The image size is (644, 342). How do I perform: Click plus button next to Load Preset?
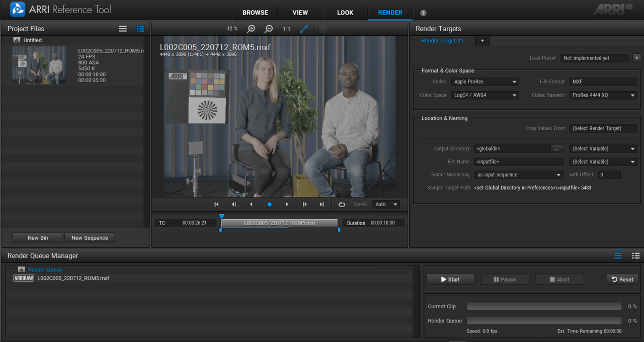[636, 58]
